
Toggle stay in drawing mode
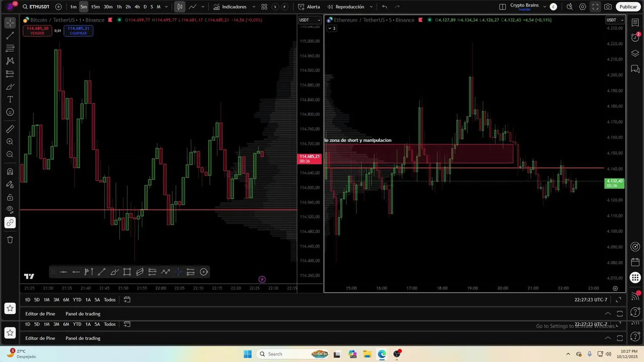pos(10,185)
